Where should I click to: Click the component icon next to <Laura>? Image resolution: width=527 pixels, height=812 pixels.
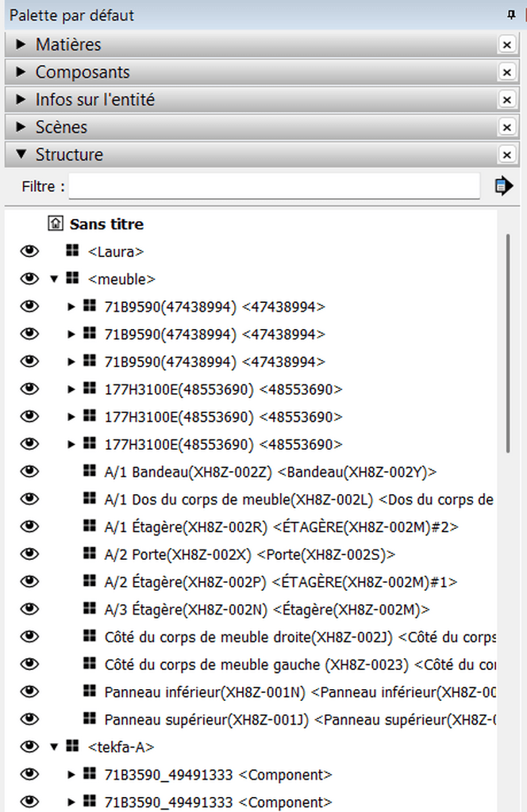click(72, 251)
